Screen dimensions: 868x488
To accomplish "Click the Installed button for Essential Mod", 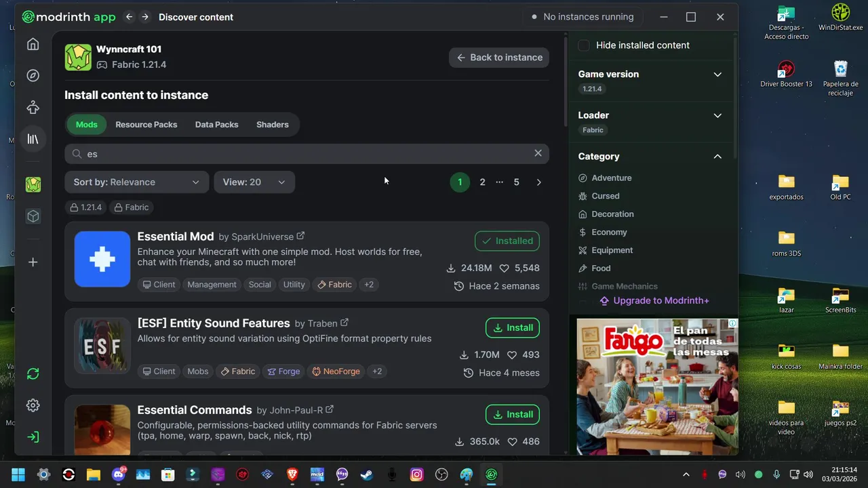I will click(x=507, y=241).
